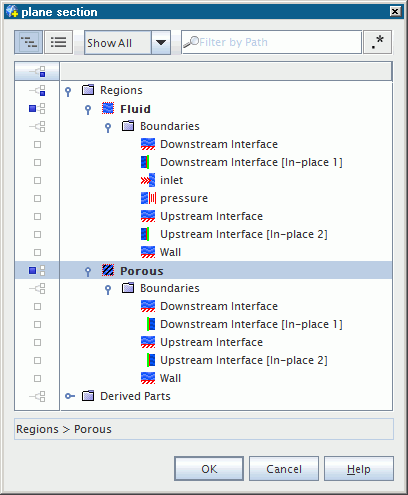This screenshot has width=408, height=495.
Task: Select the inlet boundary icon
Action: tap(148, 180)
